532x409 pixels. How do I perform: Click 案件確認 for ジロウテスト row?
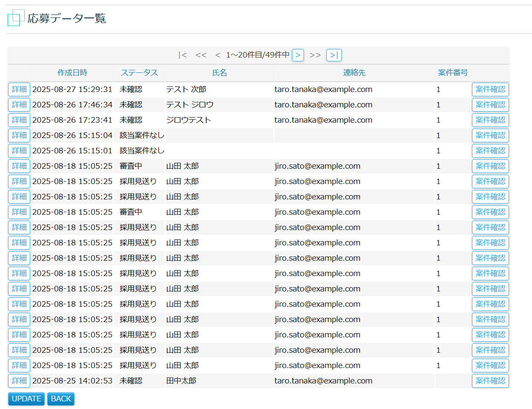(x=490, y=120)
